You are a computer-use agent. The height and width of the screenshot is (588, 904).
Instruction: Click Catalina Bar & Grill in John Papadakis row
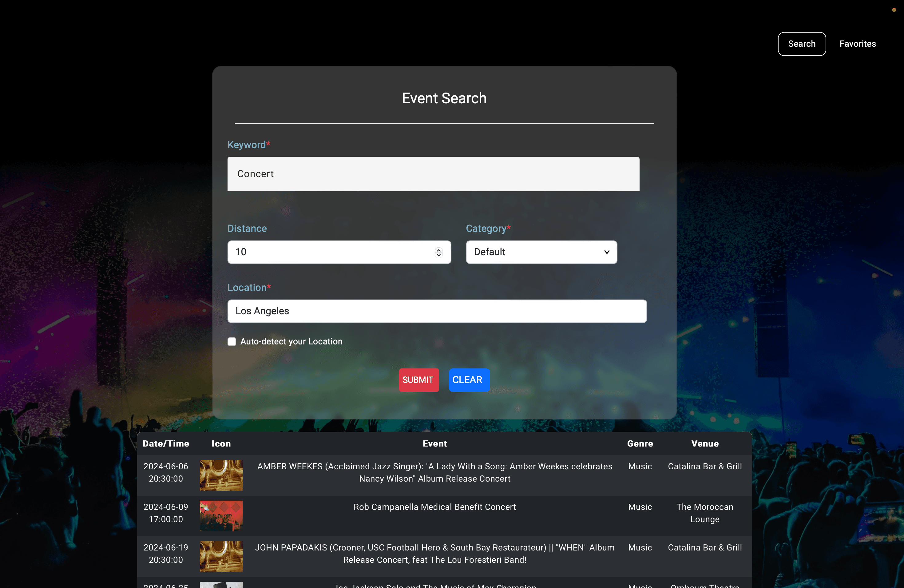[705, 548]
